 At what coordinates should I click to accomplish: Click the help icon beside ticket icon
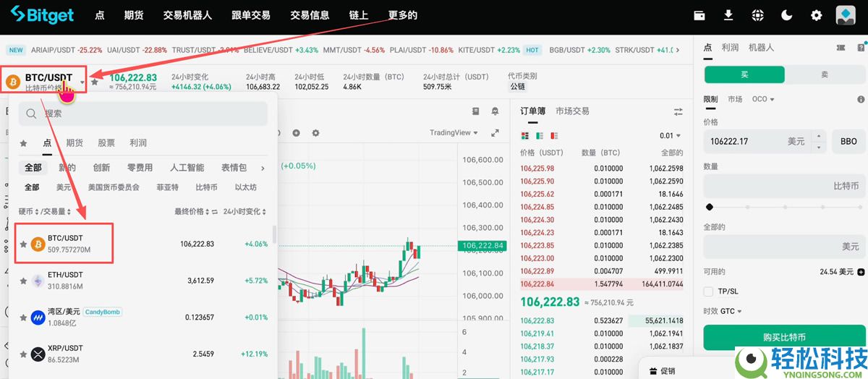pyautogui.click(x=860, y=47)
